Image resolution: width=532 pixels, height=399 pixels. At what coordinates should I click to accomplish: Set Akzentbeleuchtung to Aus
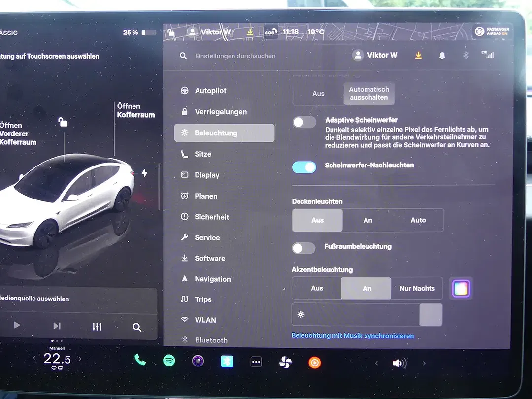pyautogui.click(x=317, y=288)
